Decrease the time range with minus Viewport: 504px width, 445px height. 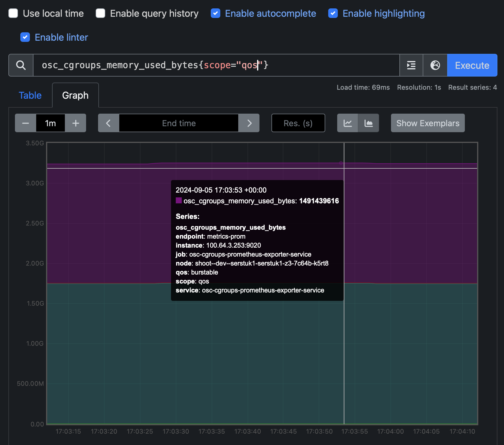pyautogui.click(x=25, y=123)
